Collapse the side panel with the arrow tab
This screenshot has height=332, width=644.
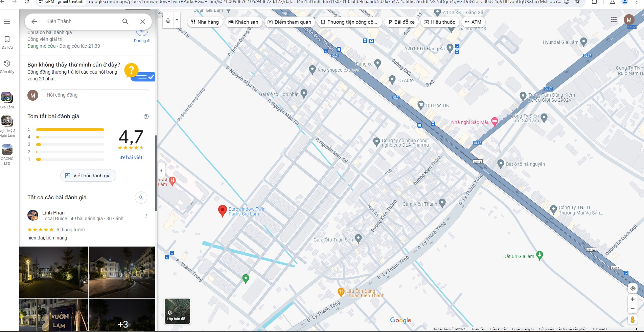point(161,171)
